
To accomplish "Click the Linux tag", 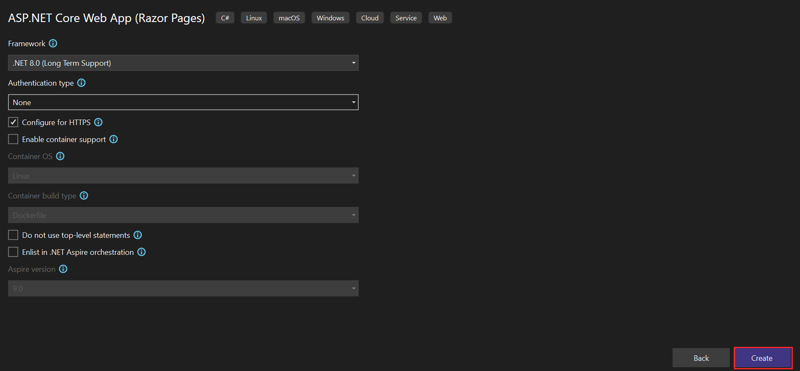I will click(254, 18).
